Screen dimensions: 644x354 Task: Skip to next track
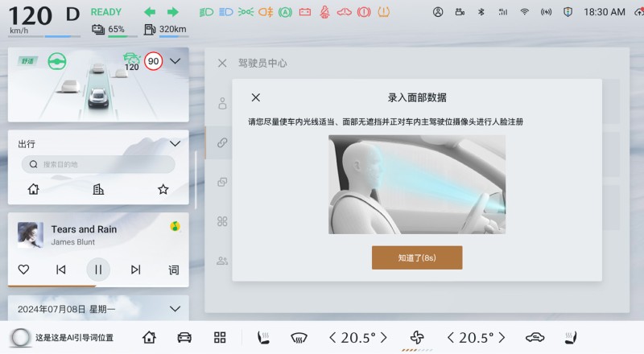tap(135, 270)
